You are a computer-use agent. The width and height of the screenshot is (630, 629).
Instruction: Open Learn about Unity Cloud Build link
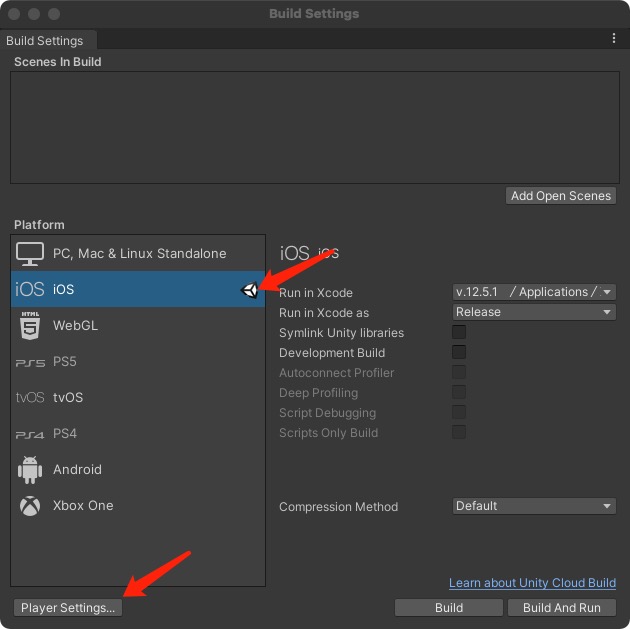point(532,583)
